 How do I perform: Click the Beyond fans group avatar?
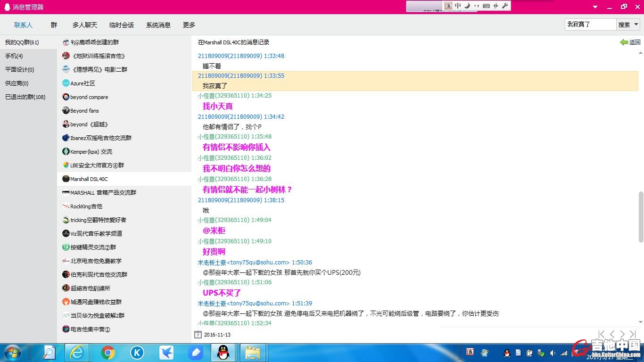pos(66,111)
